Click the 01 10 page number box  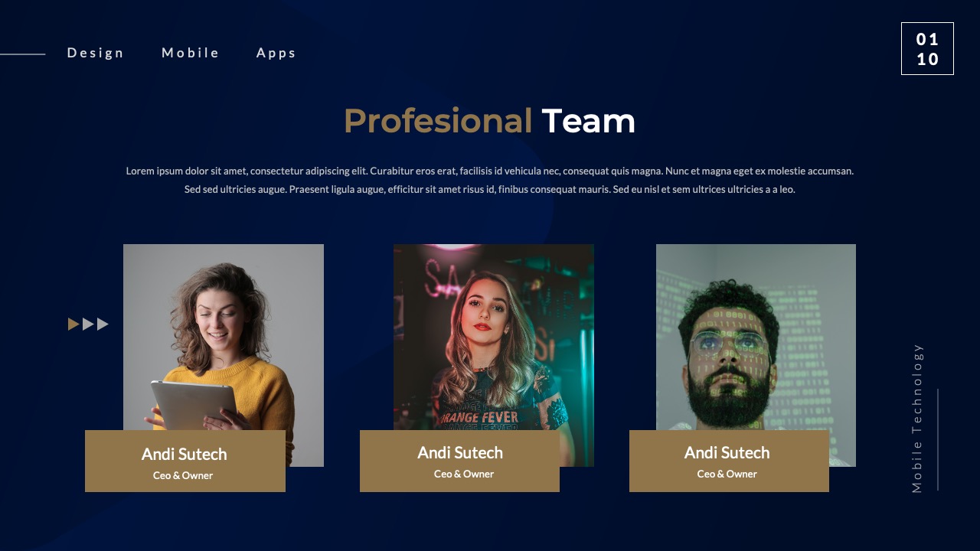point(927,49)
